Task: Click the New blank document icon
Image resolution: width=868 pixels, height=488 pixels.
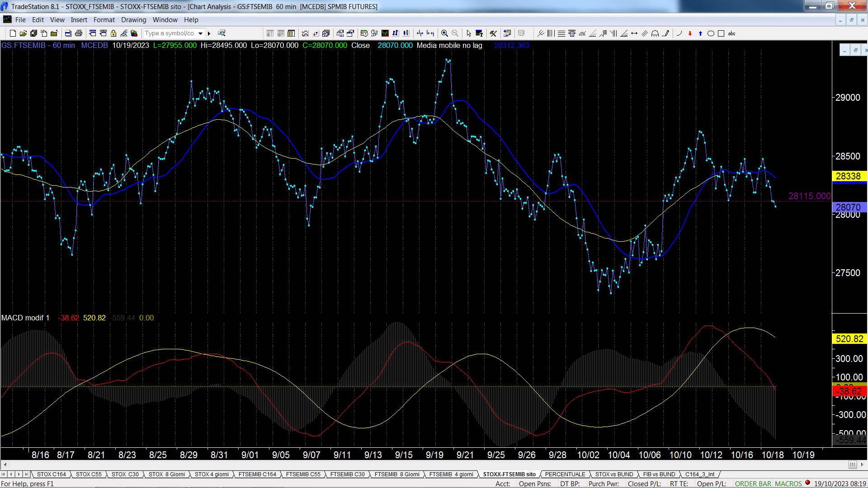Action: tap(13, 33)
